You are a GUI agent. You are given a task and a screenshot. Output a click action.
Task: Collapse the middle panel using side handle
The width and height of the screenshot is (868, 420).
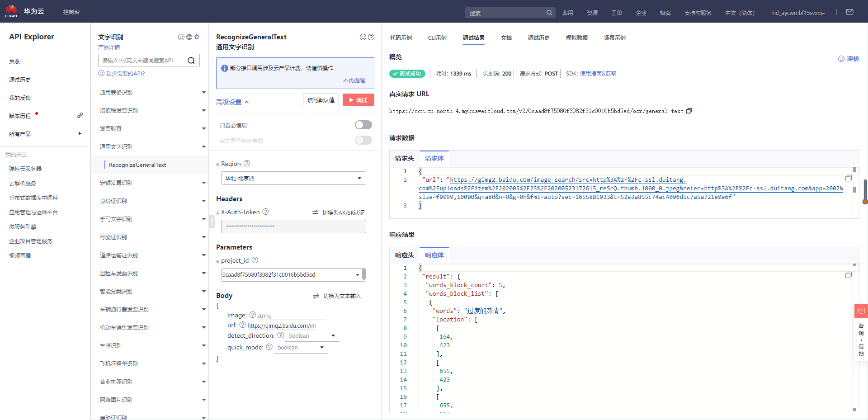[x=212, y=221]
